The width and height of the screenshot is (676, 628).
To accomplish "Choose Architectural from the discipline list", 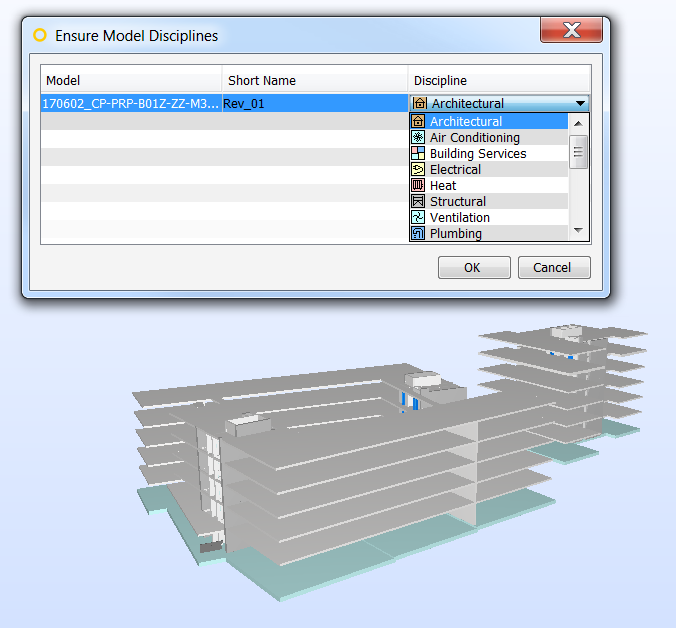I will coord(489,121).
